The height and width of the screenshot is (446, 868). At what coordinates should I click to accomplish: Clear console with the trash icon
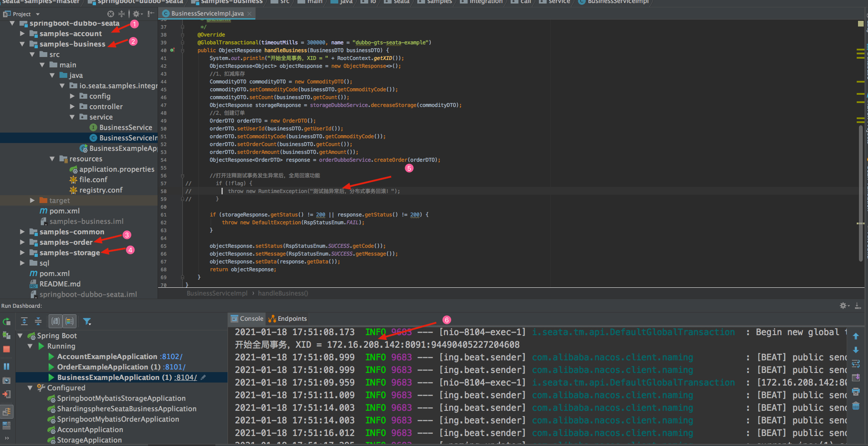(x=855, y=406)
